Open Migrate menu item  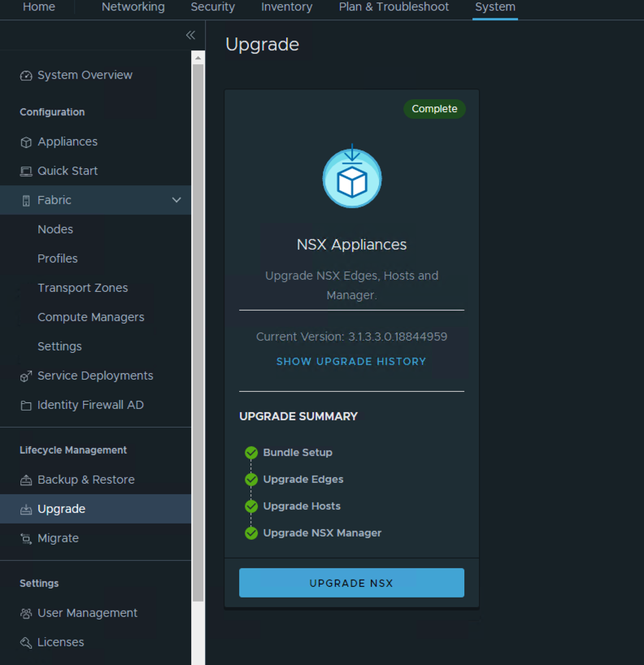tap(58, 538)
